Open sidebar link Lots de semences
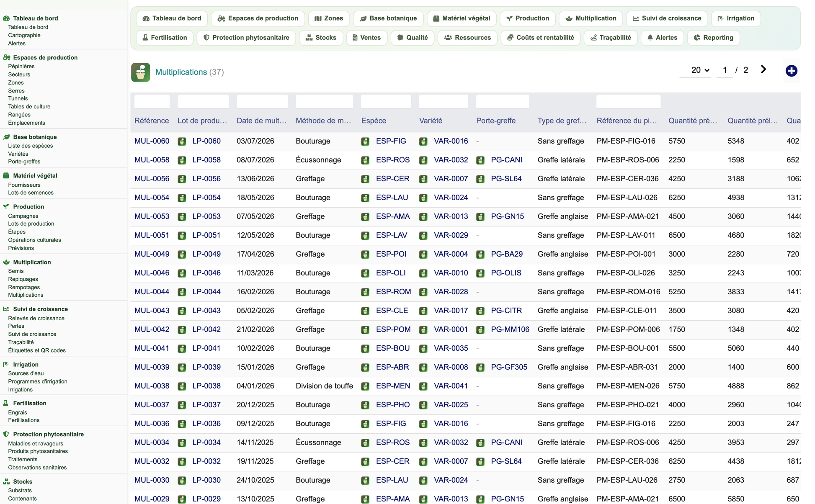The height and width of the screenshot is (504, 815). (31, 193)
